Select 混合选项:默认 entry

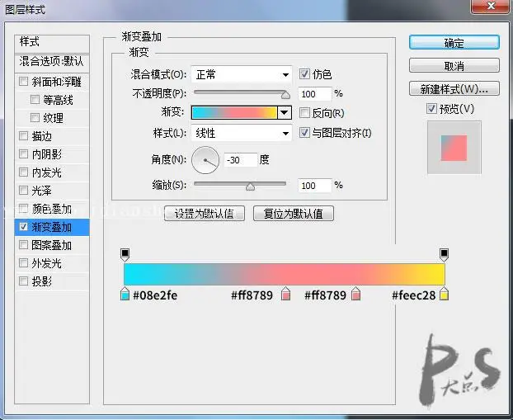[x=52, y=62]
